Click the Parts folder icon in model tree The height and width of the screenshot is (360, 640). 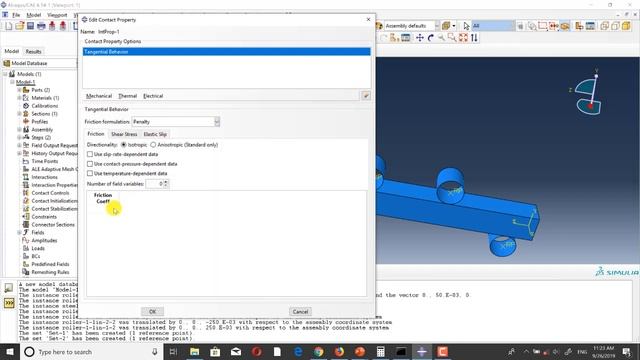click(x=26, y=90)
